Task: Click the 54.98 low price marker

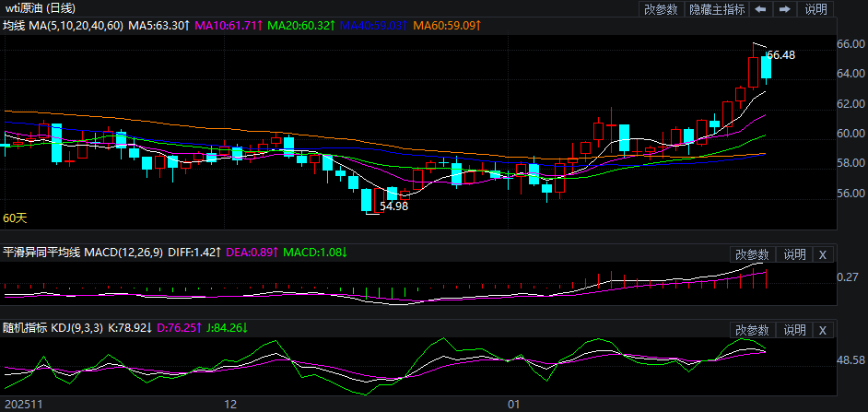Action: [x=393, y=206]
